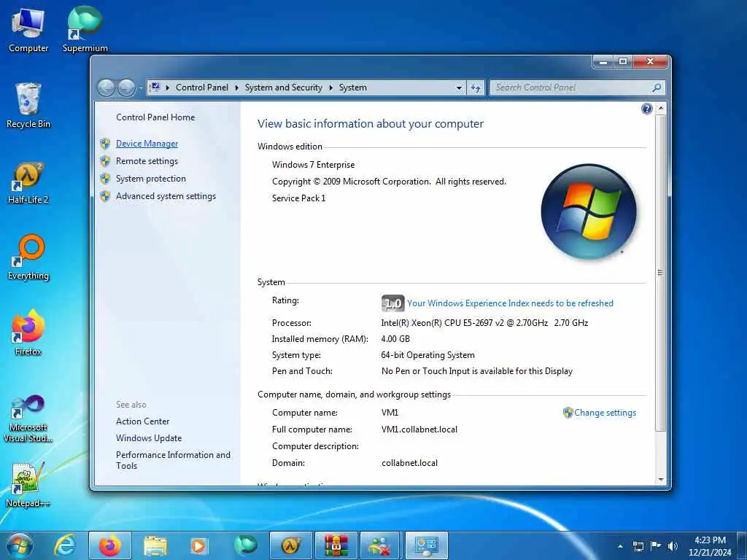The width and height of the screenshot is (747, 560).
Task: Expand the arrow before Control Panel breadcrumb
Action: [x=168, y=87]
